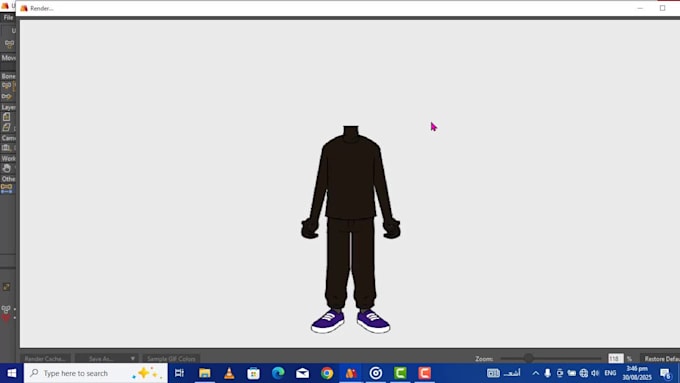This screenshot has width=680, height=383.
Task: Maximize the Render window
Action: point(662,8)
